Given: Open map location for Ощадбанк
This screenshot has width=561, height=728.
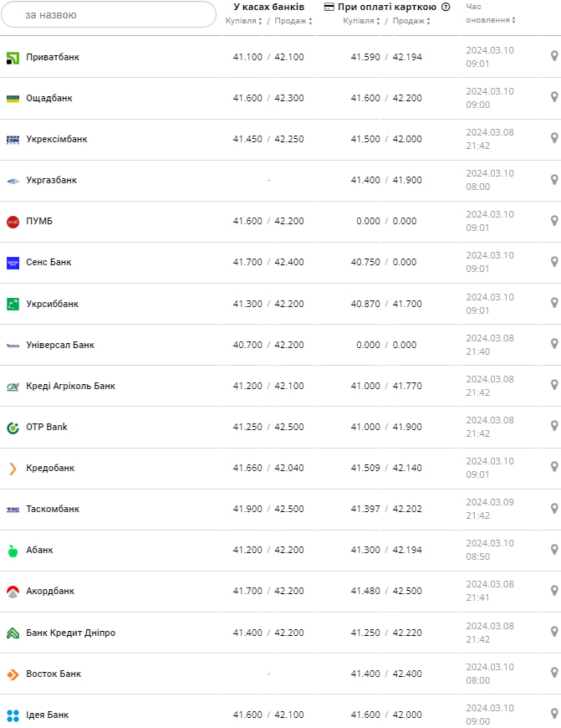Looking at the screenshot, I should (x=553, y=98).
